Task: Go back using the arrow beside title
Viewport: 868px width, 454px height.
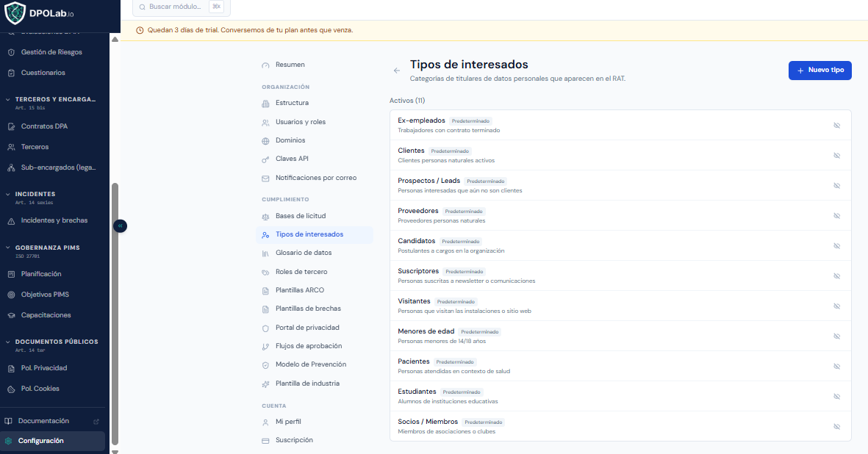Action: pos(396,71)
